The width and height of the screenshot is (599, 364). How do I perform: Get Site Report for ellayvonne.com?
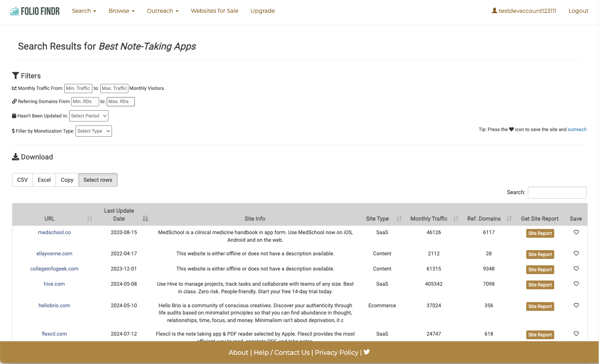pyautogui.click(x=540, y=255)
